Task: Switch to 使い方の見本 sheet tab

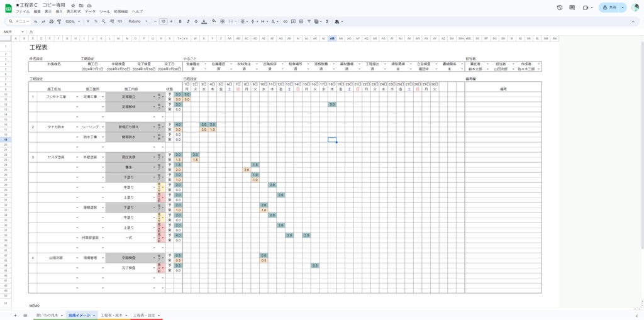Action: [x=48, y=315]
